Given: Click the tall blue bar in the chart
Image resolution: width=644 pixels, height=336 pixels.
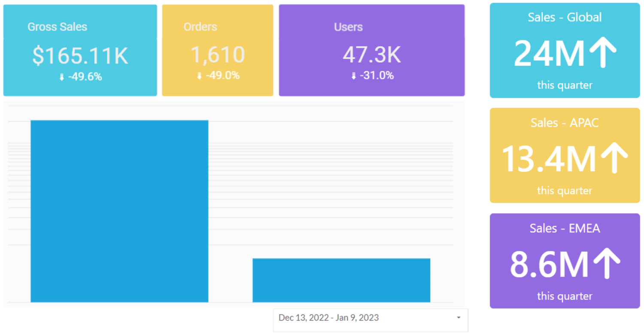Looking at the screenshot, I should pos(119,211).
